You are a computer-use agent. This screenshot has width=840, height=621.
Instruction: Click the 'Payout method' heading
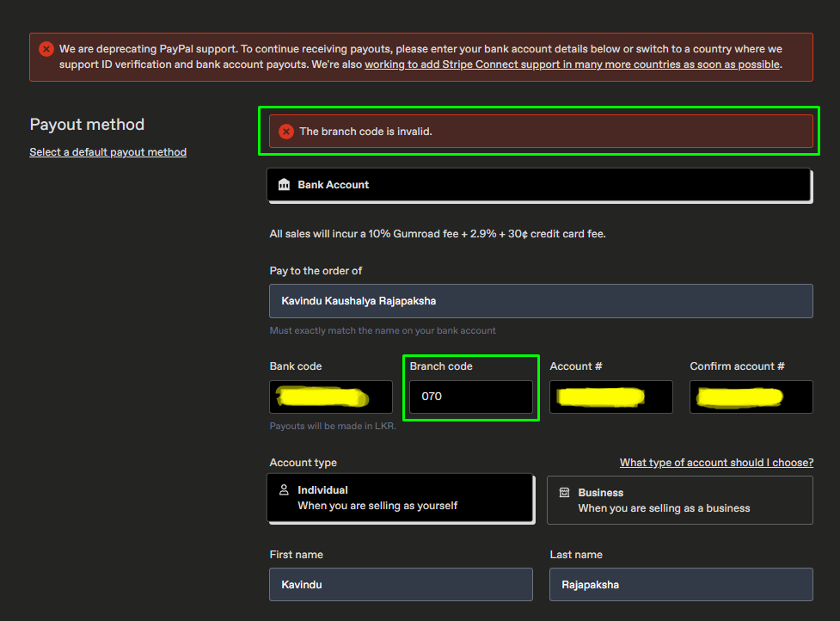(87, 125)
